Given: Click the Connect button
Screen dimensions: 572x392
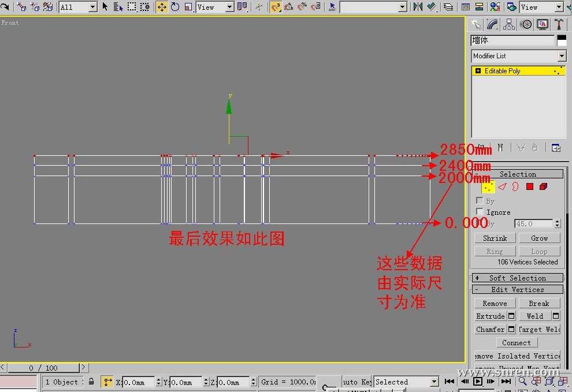Looking at the screenshot, I should (517, 343).
